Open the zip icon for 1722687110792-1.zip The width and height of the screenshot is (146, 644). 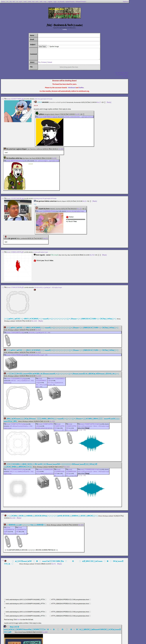(x=43, y=437)
